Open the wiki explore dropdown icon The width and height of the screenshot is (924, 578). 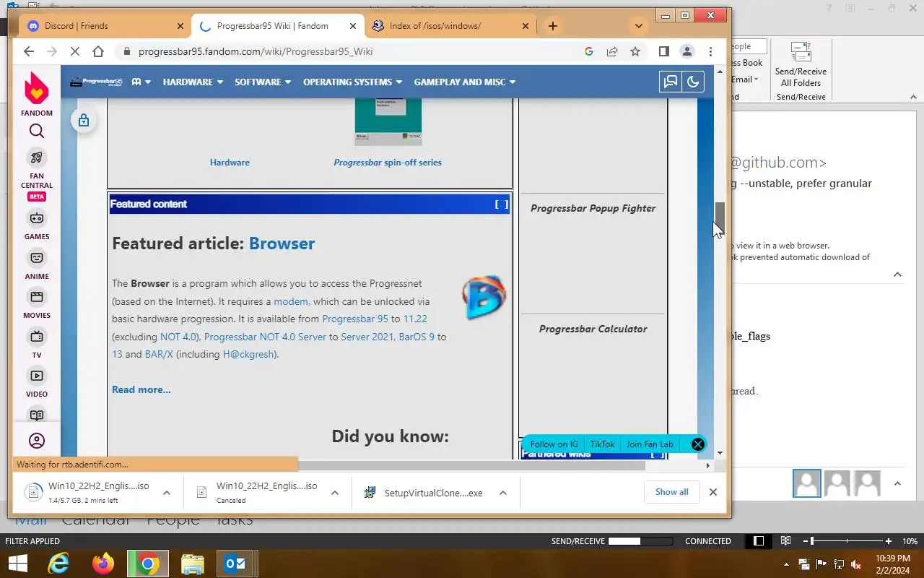click(141, 82)
